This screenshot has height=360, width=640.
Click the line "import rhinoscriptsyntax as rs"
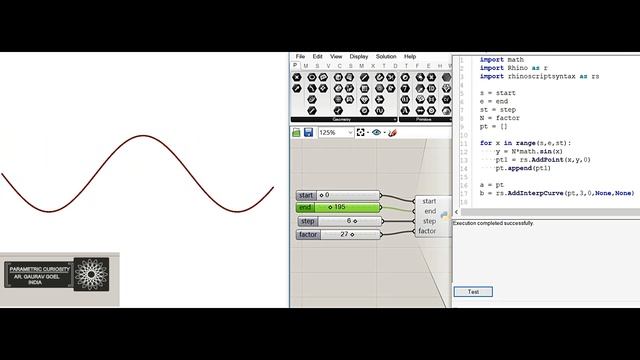[x=539, y=76]
